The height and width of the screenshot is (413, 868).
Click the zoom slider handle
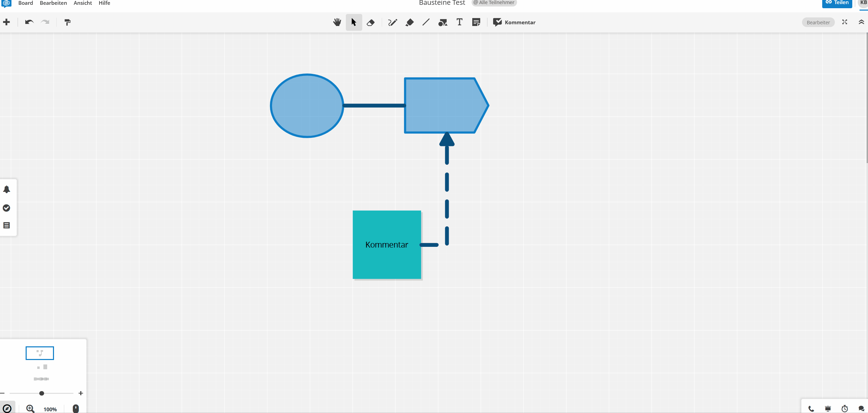point(42,393)
